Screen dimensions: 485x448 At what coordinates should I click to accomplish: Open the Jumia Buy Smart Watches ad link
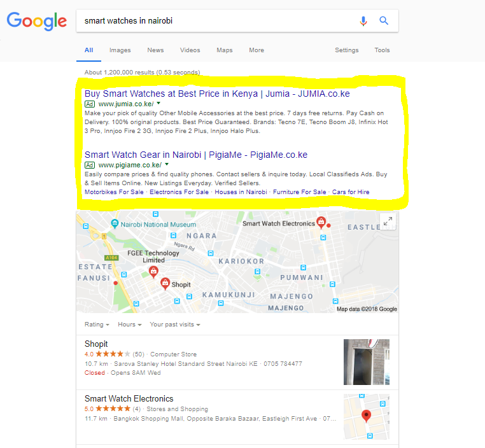click(217, 94)
